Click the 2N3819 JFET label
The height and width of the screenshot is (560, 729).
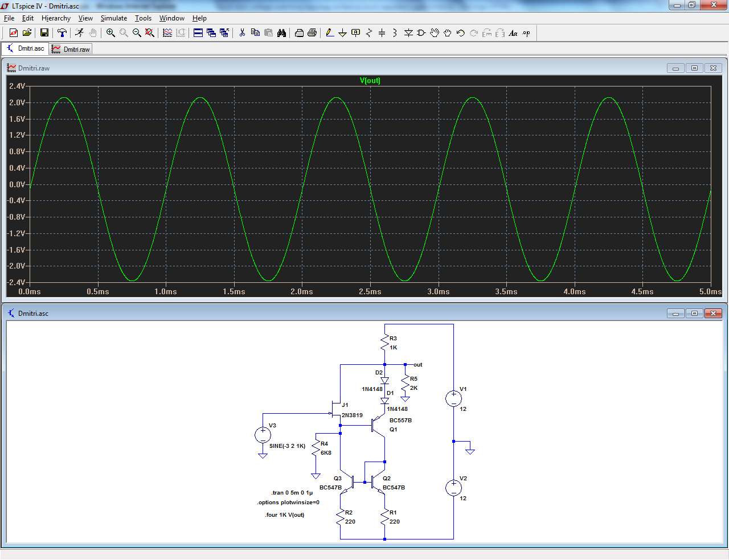(x=352, y=415)
